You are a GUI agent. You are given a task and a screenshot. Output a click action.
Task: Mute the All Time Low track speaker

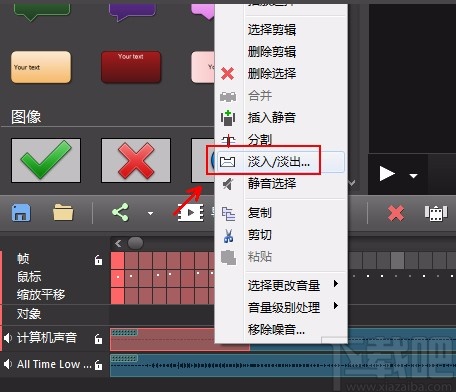[8, 364]
